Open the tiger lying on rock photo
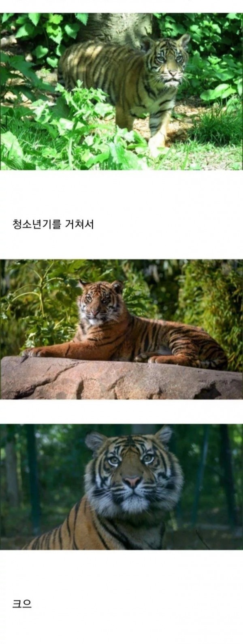This screenshot has height=644, width=243. (122, 329)
